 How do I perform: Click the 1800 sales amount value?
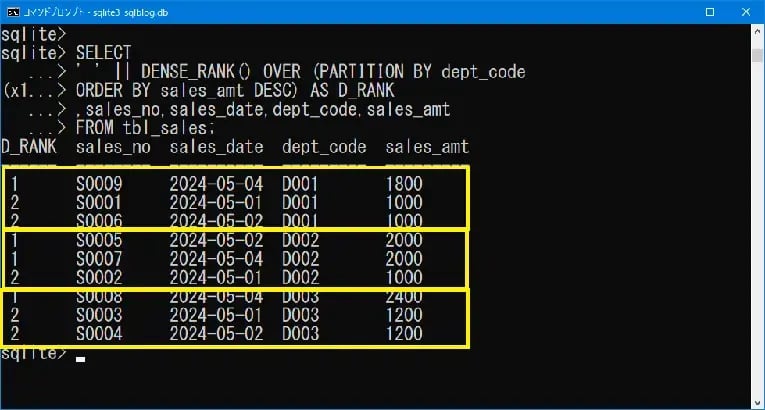404,184
